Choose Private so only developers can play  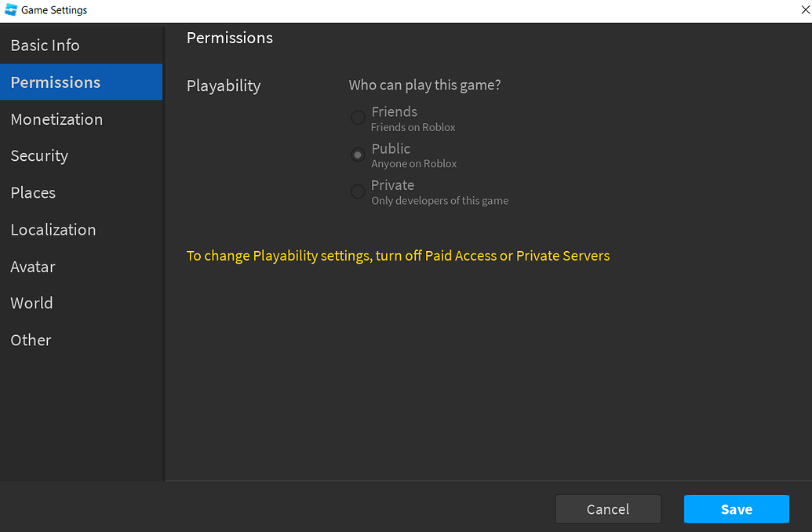tap(358, 191)
